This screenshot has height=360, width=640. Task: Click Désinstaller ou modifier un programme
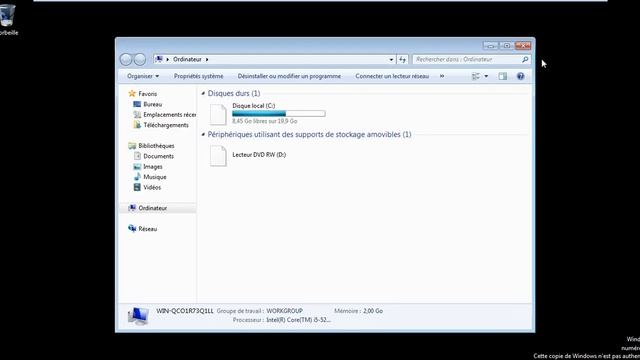(289, 76)
